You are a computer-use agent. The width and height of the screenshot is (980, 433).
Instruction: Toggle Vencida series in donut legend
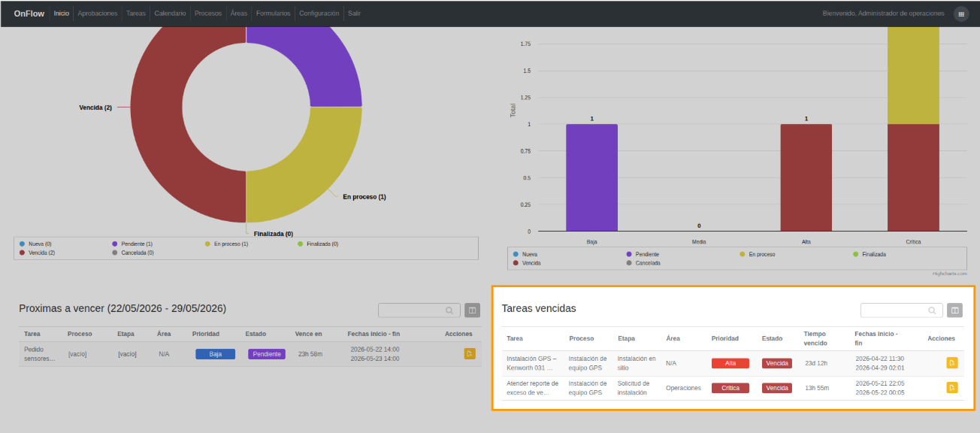37,253
